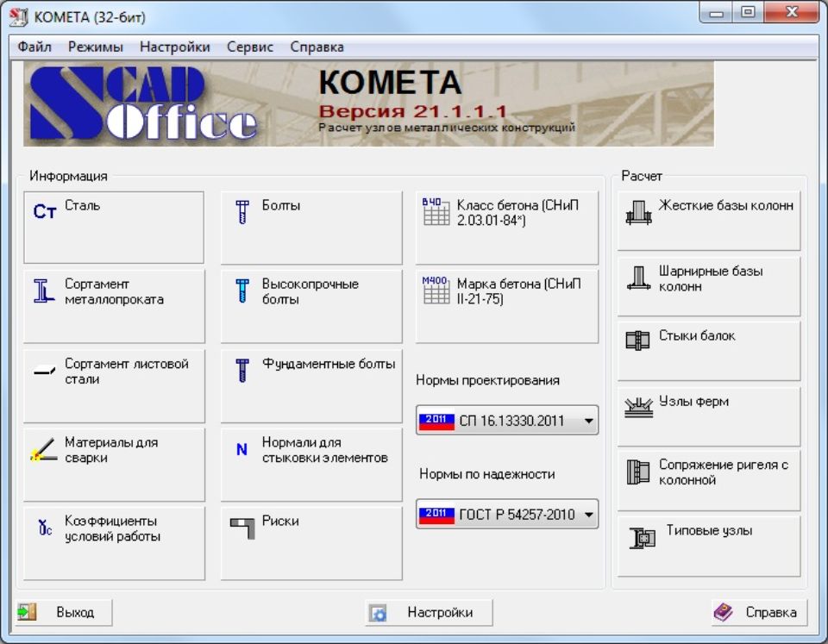The height and width of the screenshot is (644, 828).
Task: Click the Типовые узлы label
Action: (x=709, y=530)
